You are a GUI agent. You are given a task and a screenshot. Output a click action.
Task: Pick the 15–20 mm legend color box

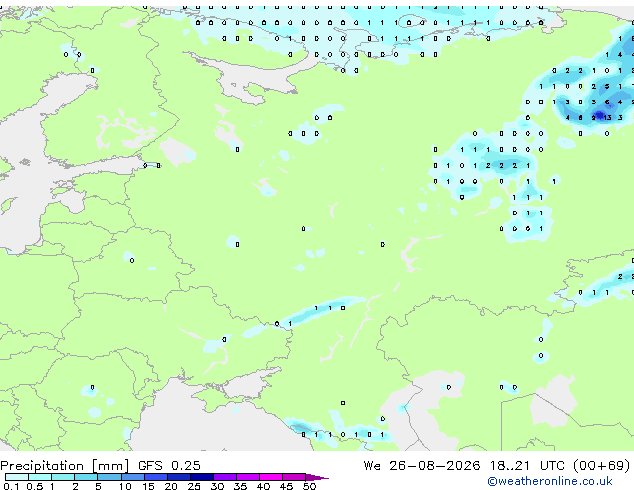point(155,477)
